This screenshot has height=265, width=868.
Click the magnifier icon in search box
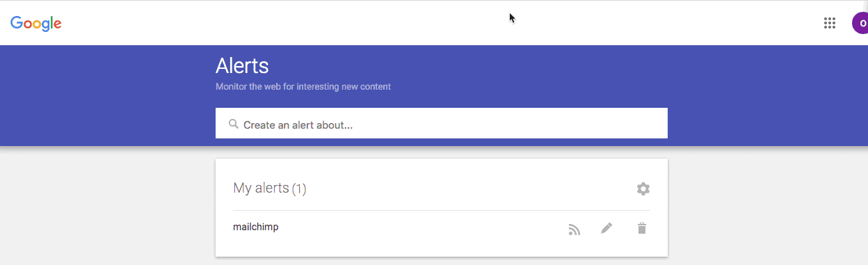[234, 125]
